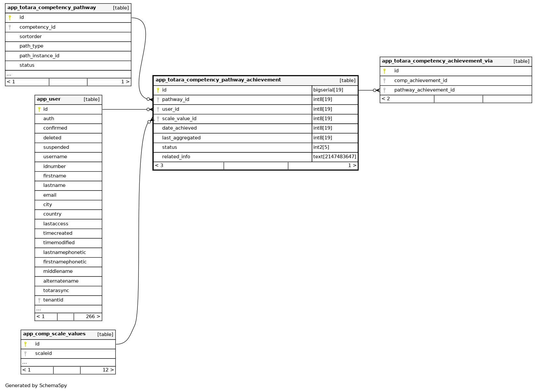The height and width of the screenshot is (392, 537).
Task: Open the app_totara_competency_pathway table title
Action: (x=52, y=8)
